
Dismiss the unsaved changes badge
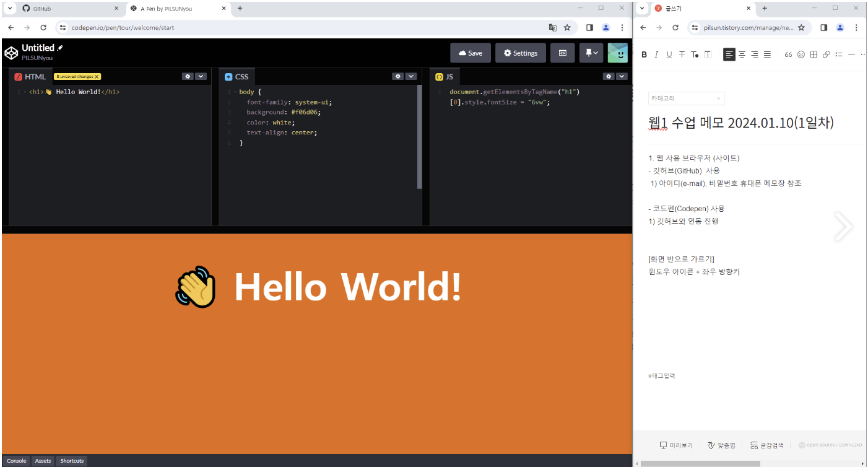[97, 77]
